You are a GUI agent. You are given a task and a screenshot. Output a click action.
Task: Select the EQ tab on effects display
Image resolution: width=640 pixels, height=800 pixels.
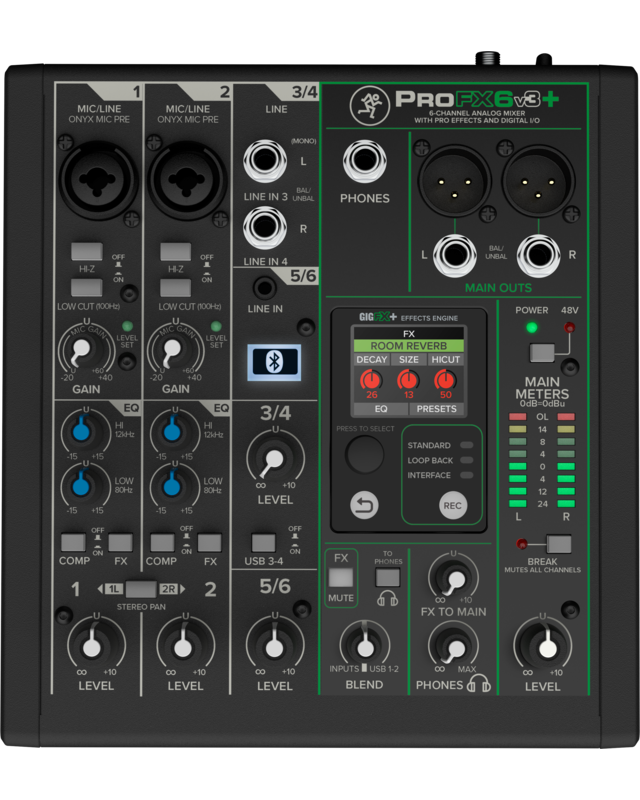[381, 409]
